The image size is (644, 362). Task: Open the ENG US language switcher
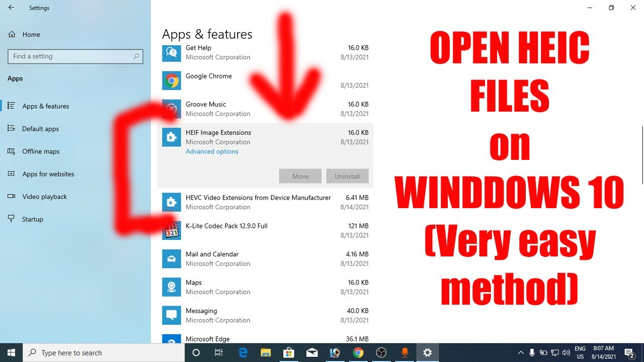coord(580,352)
